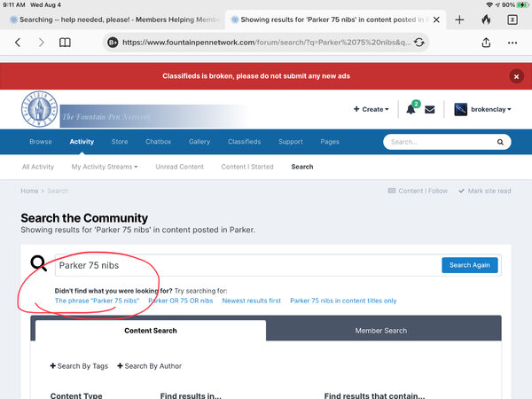Open the Store menu
The height and width of the screenshot is (399, 532).
pos(120,142)
